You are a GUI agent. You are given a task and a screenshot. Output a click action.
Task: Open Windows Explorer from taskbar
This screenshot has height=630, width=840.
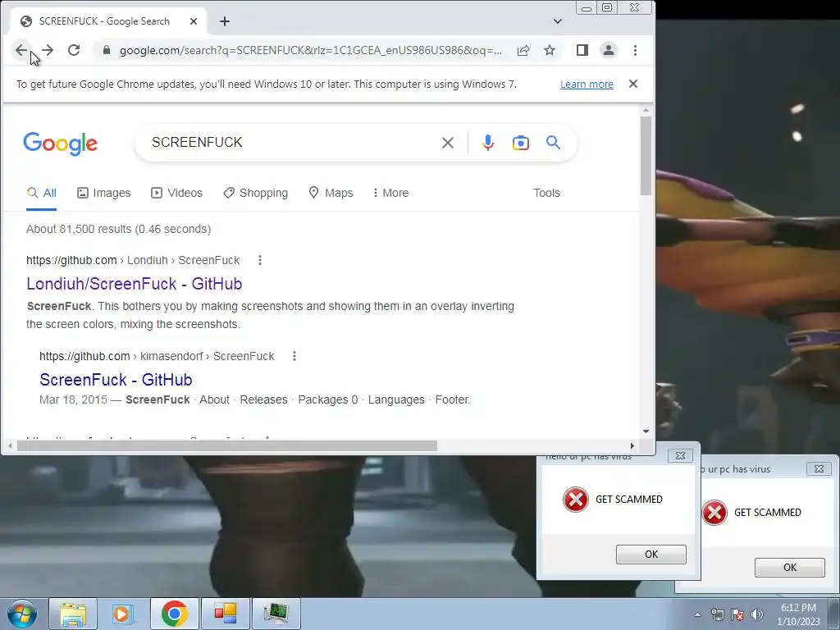73,614
